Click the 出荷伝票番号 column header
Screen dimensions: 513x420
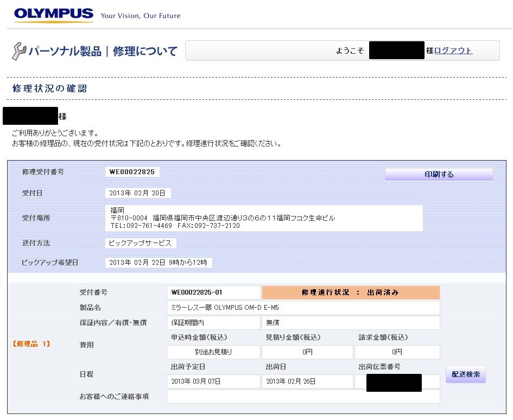pyautogui.click(x=379, y=367)
